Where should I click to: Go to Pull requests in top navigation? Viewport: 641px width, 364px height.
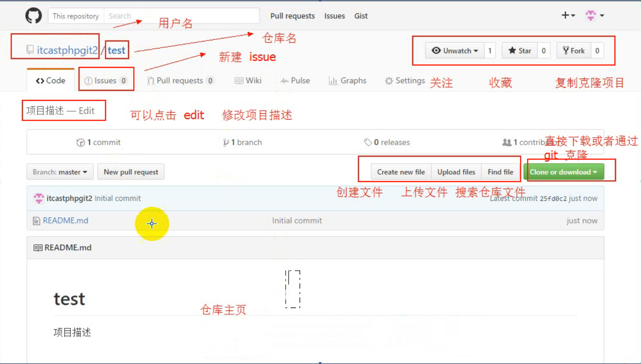(x=292, y=16)
